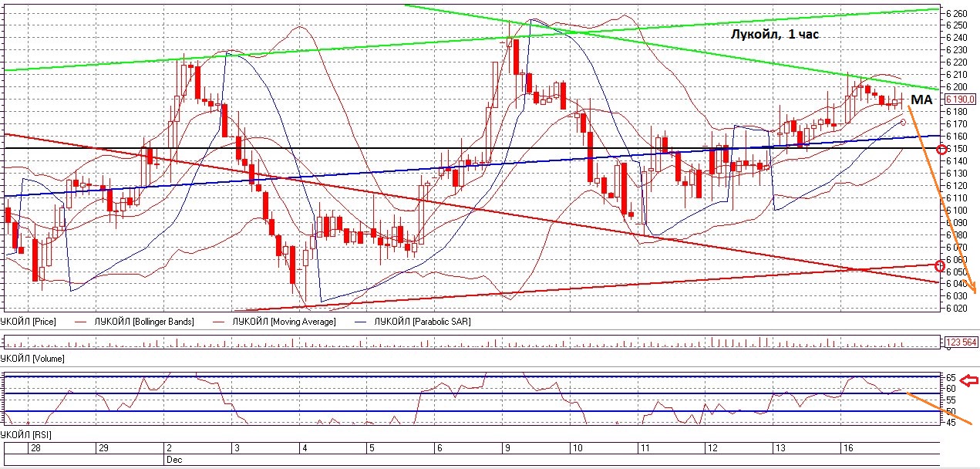This screenshot has height=469, width=980.
Task: Click the 6 100 price axis label
Action: (956, 211)
